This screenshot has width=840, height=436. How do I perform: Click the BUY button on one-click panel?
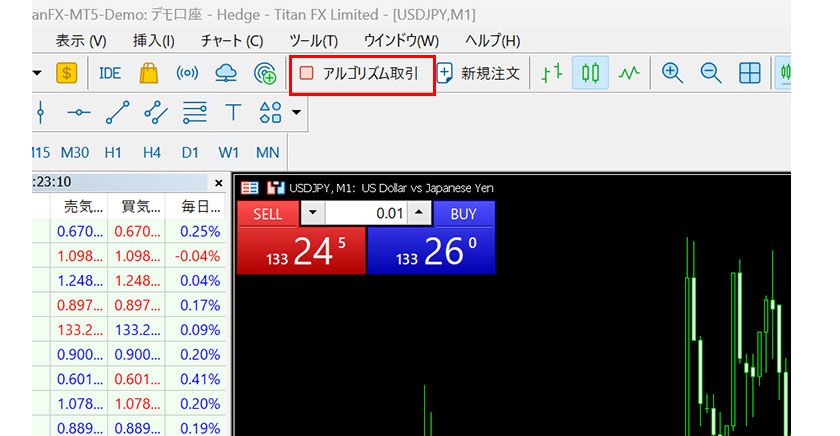click(x=464, y=214)
